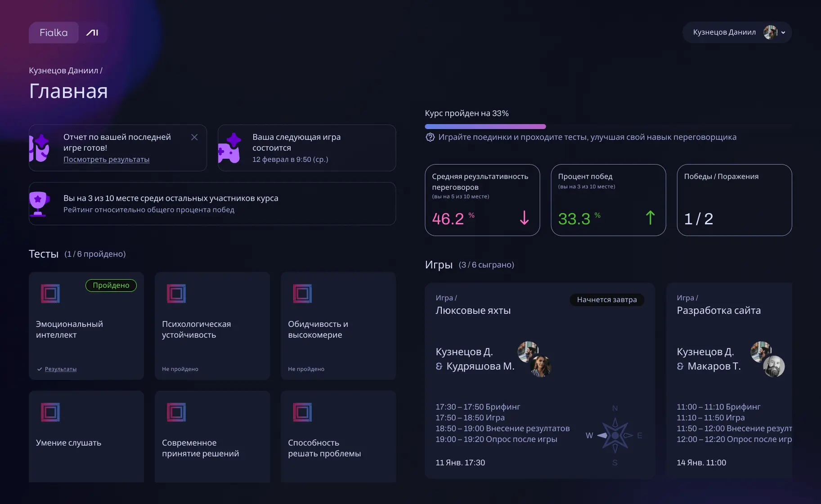Close the report-ready notification
This screenshot has height=504, width=821.
(194, 137)
